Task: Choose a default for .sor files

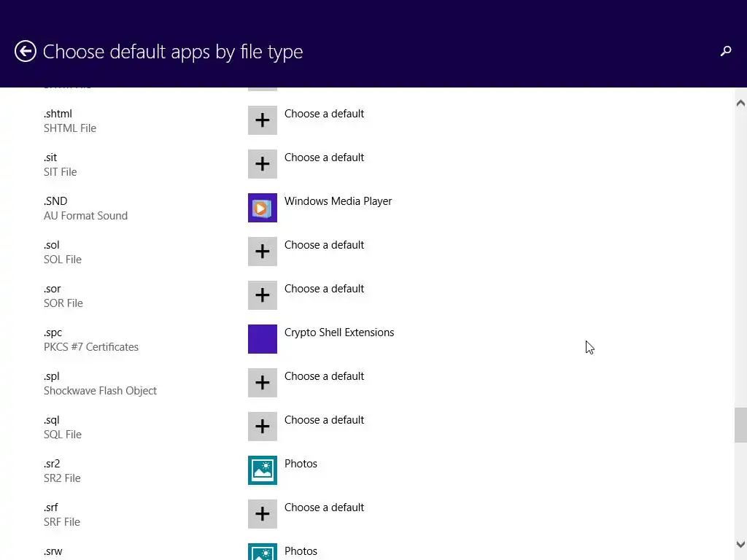Action: (x=324, y=289)
